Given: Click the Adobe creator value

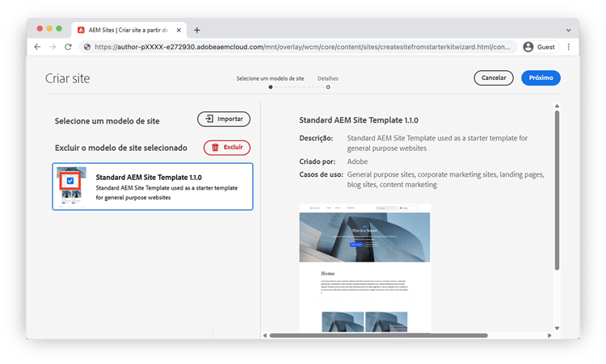Looking at the screenshot, I should click(357, 161).
